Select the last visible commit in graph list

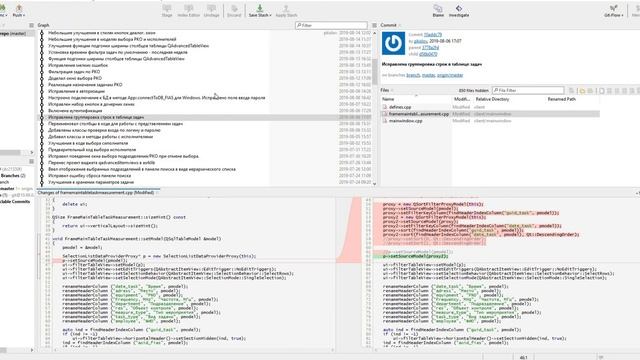pyautogui.click(x=205, y=182)
